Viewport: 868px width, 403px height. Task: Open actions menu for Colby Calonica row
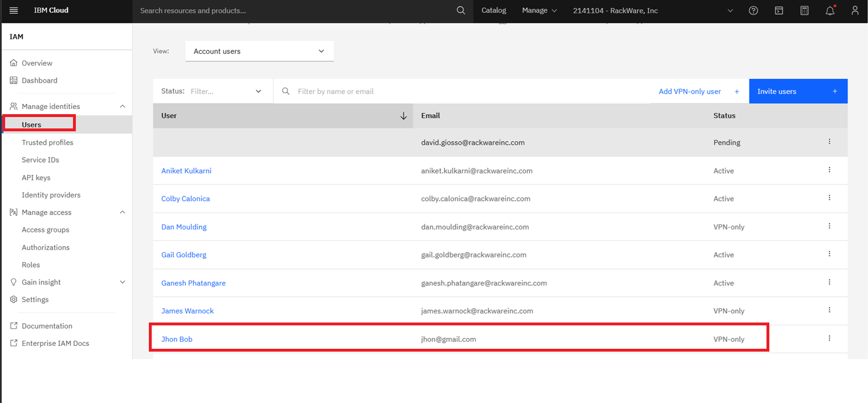pos(829,198)
